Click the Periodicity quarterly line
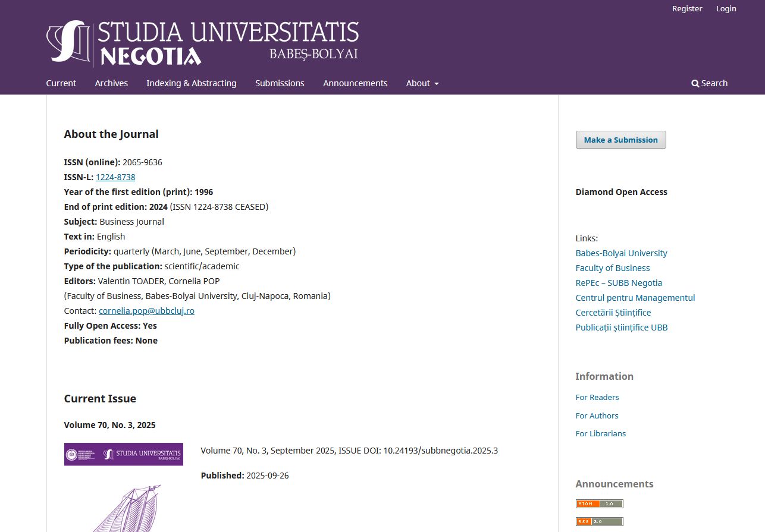The width and height of the screenshot is (765, 532). [x=180, y=251]
